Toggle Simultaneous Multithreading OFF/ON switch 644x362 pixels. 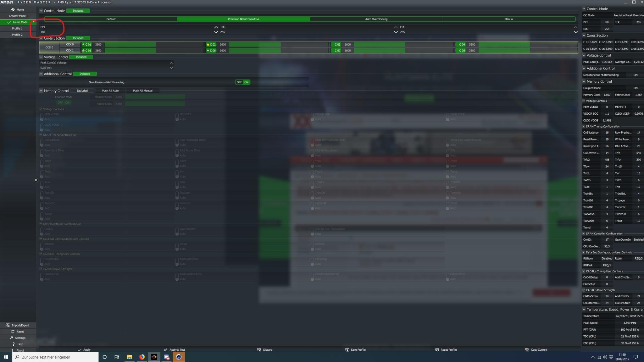[x=242, y=82]
